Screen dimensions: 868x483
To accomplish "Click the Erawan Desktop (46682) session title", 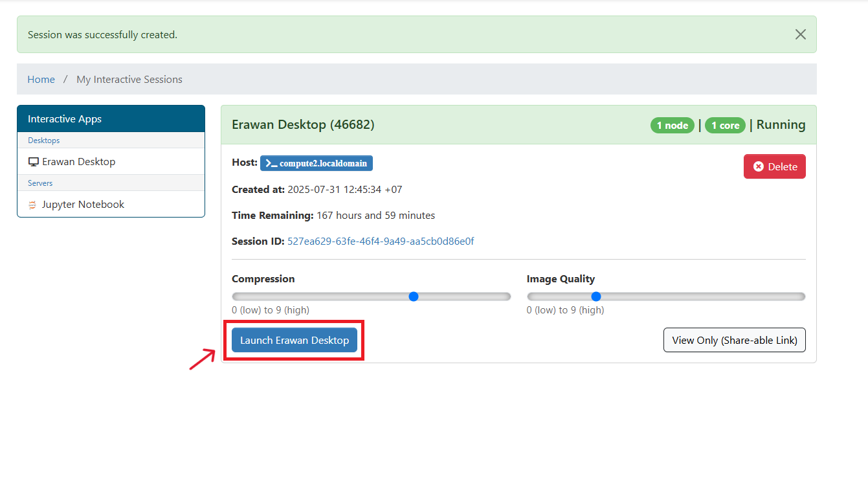I will tap(303, 124).
